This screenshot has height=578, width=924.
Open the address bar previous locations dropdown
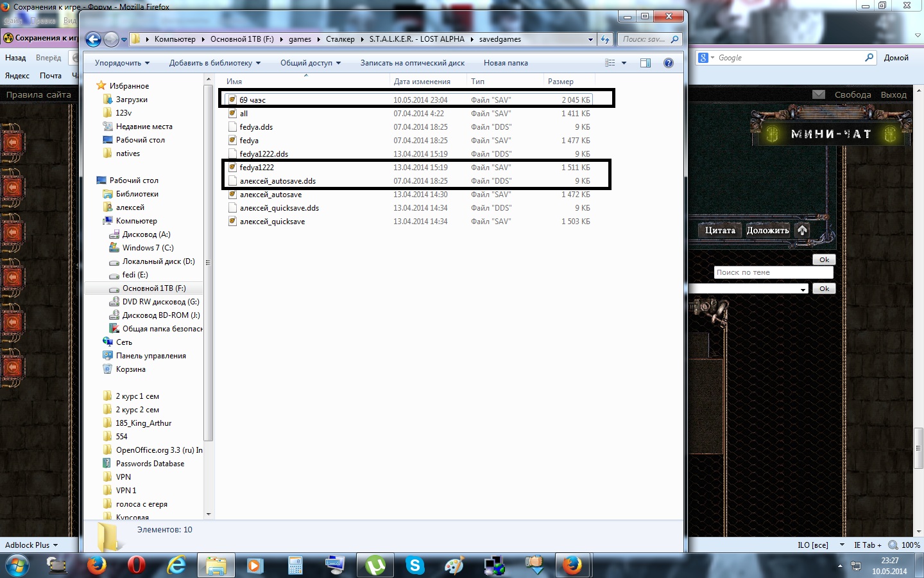[590, 39]
